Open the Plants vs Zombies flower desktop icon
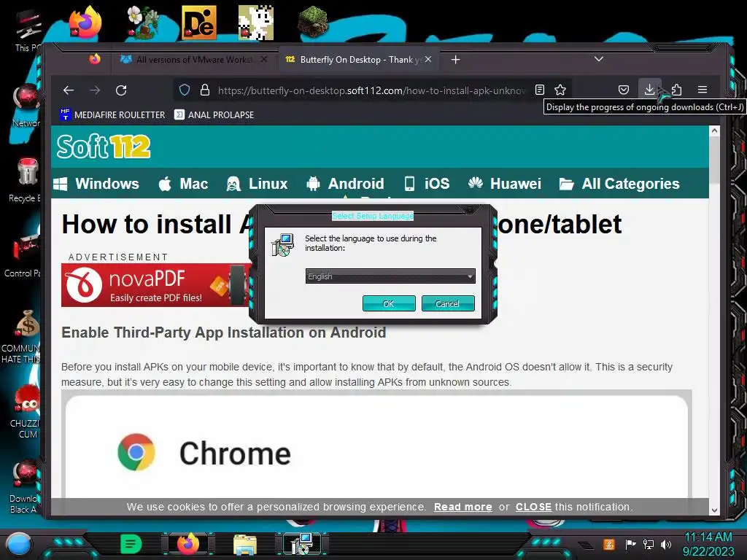 coord(142,23)
